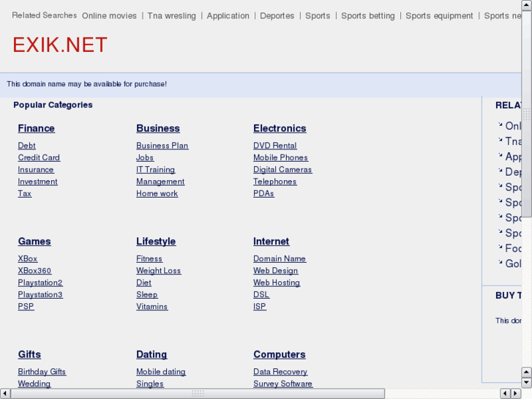Open the Data Recovery link
Viewport: 532px width, 399px height.
(280, 372)
